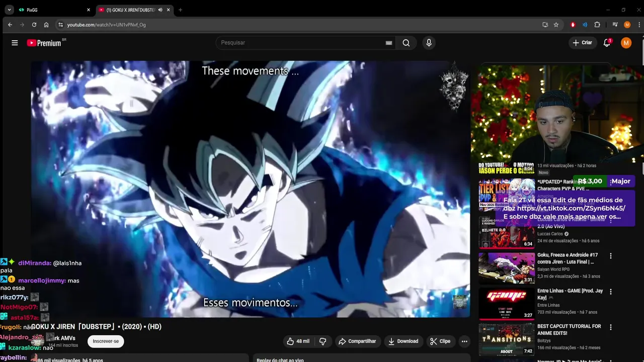Click the Goku, Freeza e Androide #17 title
644x362 pixels.
point(568,258)
